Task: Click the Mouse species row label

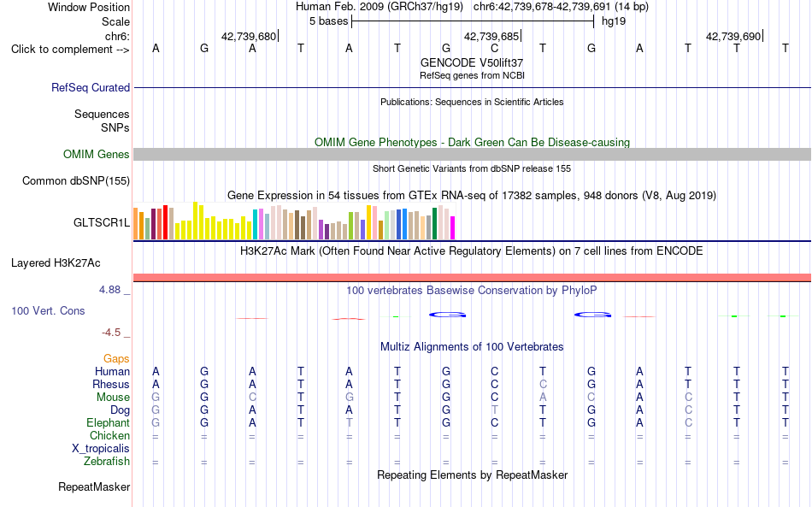Action: coord(113,398)
